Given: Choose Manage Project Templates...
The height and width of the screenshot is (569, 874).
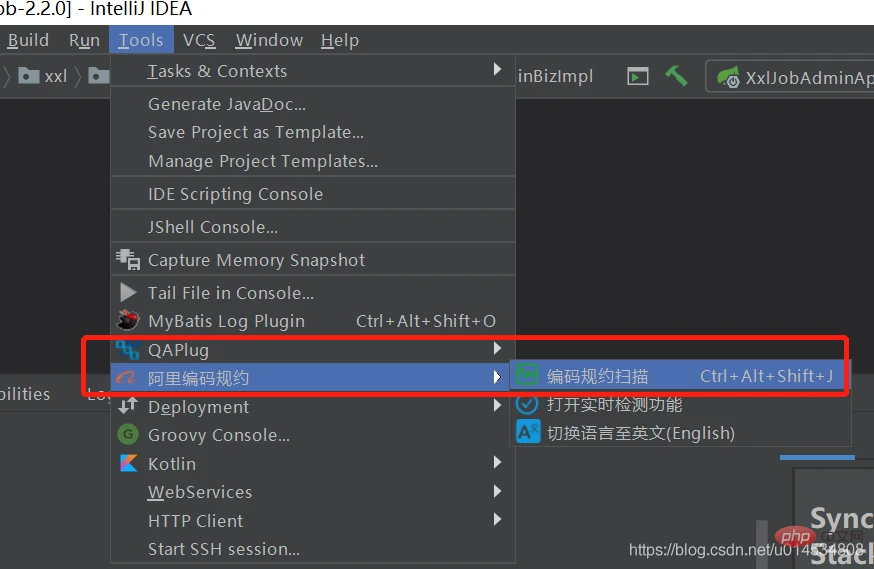Looking at the screenshot, I should click(313, 161).
